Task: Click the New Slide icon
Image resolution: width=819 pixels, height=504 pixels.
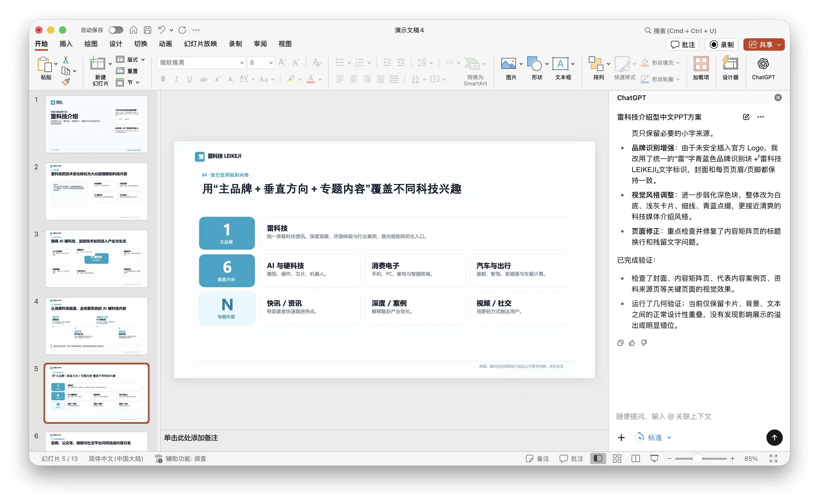Action: click(97, 63)
